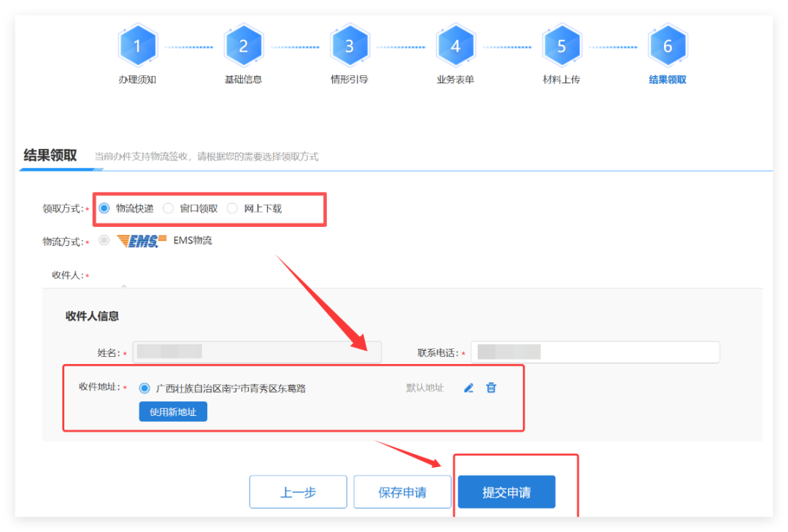Screen dimensions: 788x532
Task: Click step 3 情形引导 hexagon icon
Action: (349, 47)
